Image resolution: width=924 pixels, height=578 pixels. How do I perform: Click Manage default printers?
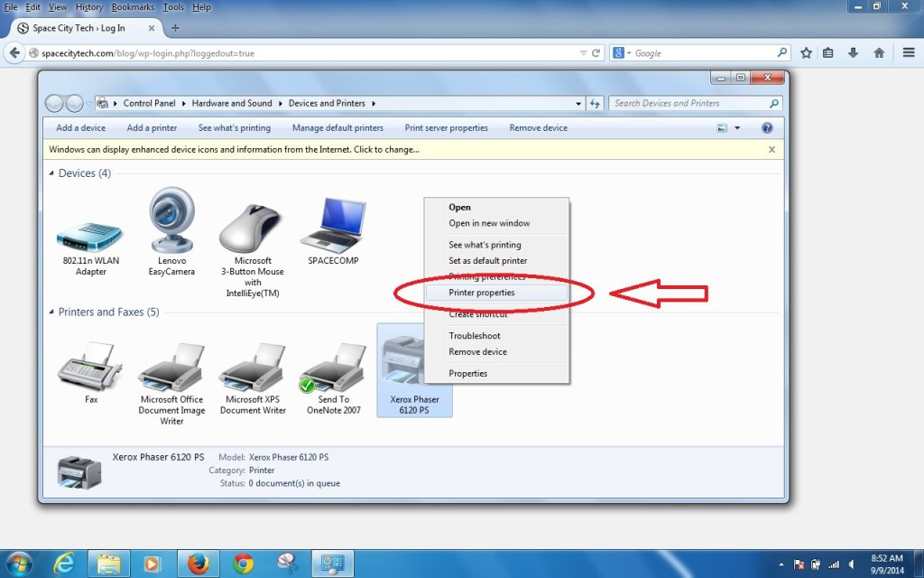click(x=337, y=128)
